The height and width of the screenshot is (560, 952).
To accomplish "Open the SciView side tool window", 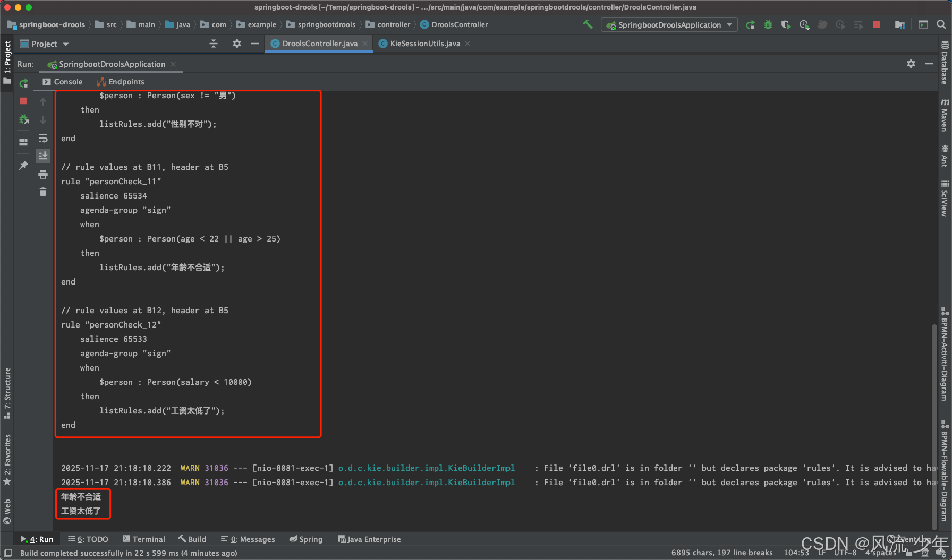I will (945, 198).
